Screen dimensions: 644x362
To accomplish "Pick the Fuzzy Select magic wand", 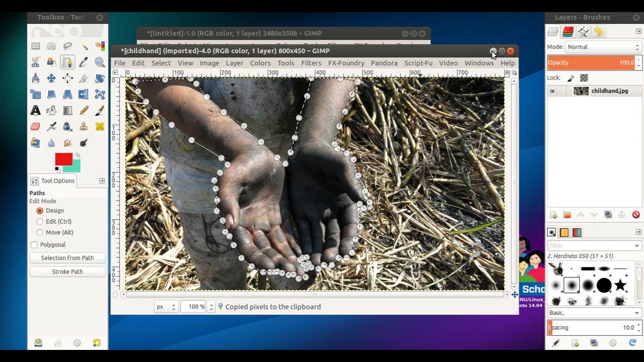I will [x=84, y=46].
